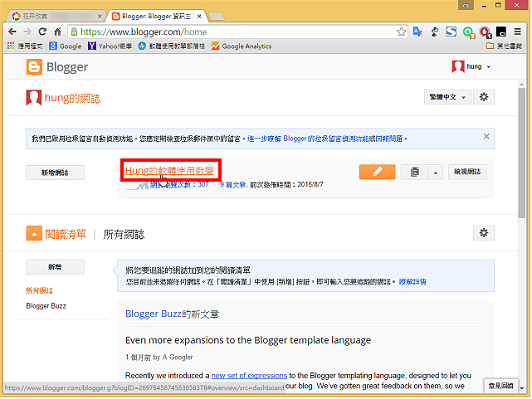The image size is (532, 399).
Task: Click the pen extension icon in toolbar
Action: coord(435,32)
